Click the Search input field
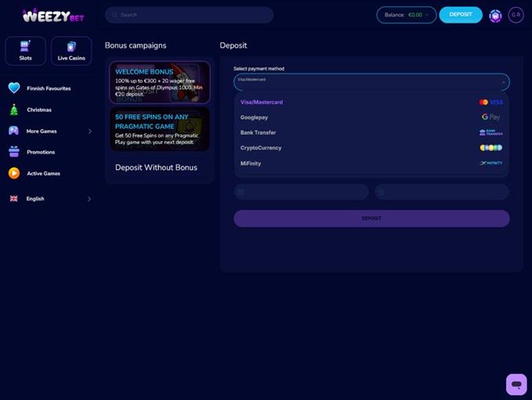Screen dimensions: 532x400 pos(189,15)
